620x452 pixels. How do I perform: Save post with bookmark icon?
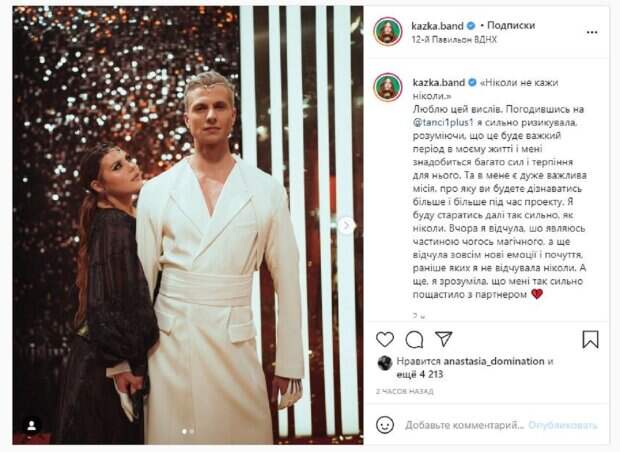point(590,339)
